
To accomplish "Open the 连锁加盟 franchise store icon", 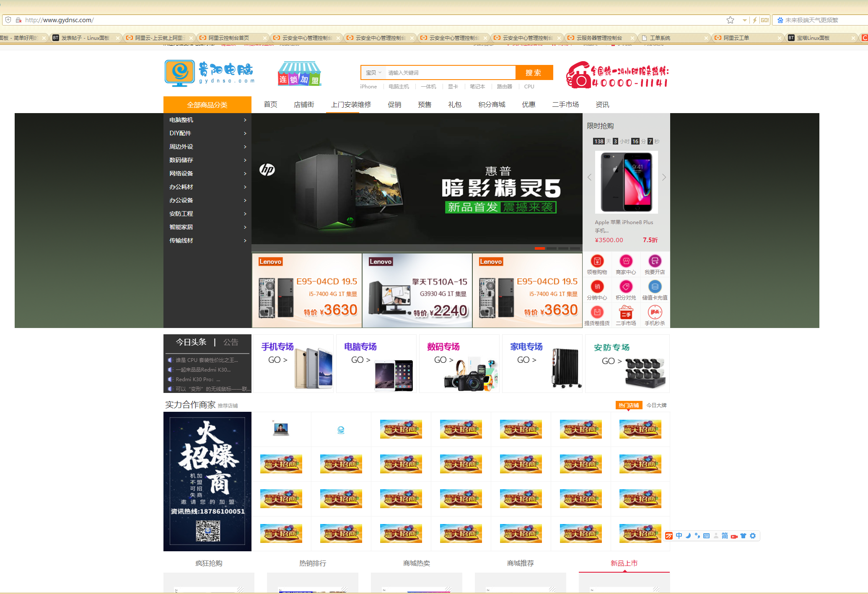I will 300,73.
